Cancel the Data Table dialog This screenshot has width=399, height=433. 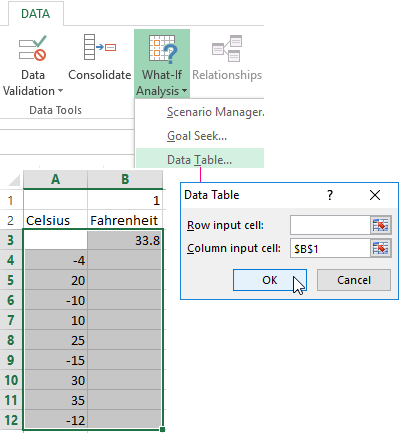(x=354, y=280)
